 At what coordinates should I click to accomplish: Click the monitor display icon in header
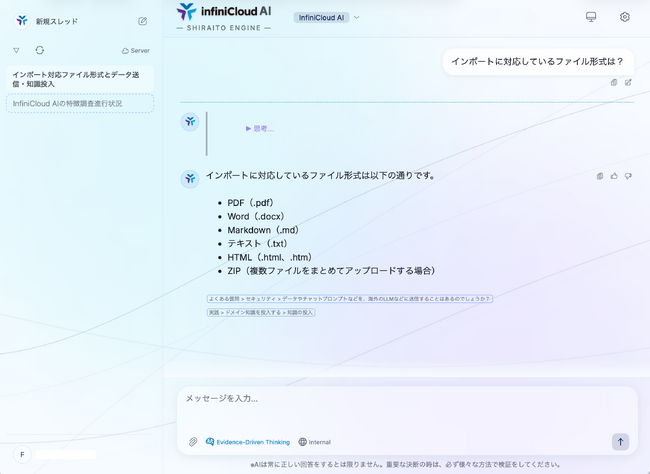(591, 17)
